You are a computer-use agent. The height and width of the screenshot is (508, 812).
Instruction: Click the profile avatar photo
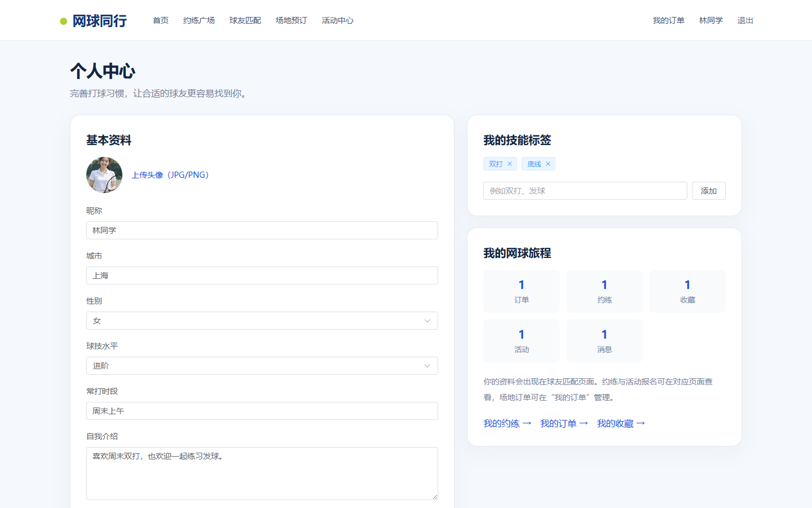(104, 175)
